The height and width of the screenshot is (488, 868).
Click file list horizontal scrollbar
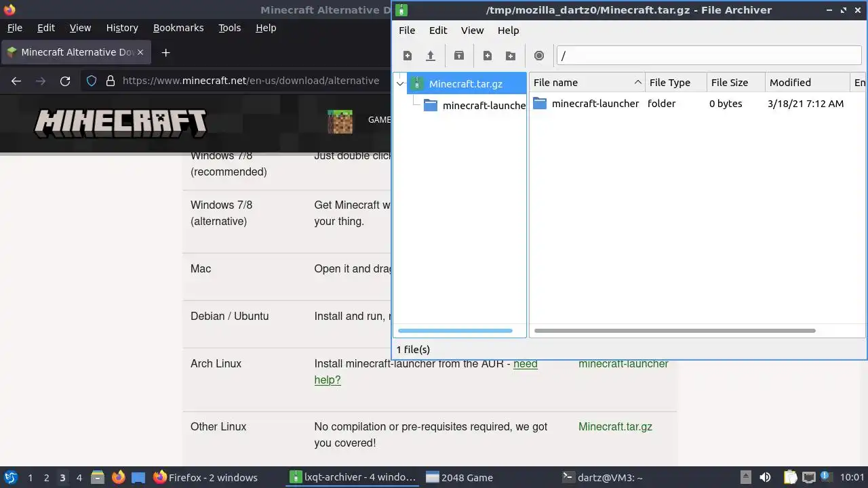[x=675, y=331]
